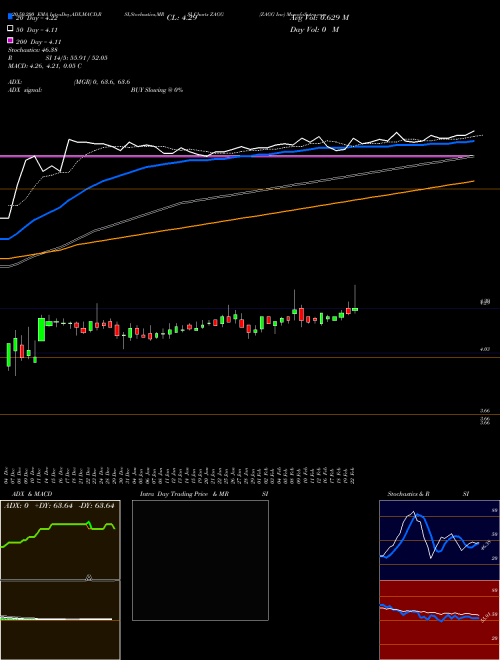The width and height of the screenshot is (500, 660).
Task: Click the 'Avg Vol: 0.629 M' text
Action: click(x=319, y=17)
